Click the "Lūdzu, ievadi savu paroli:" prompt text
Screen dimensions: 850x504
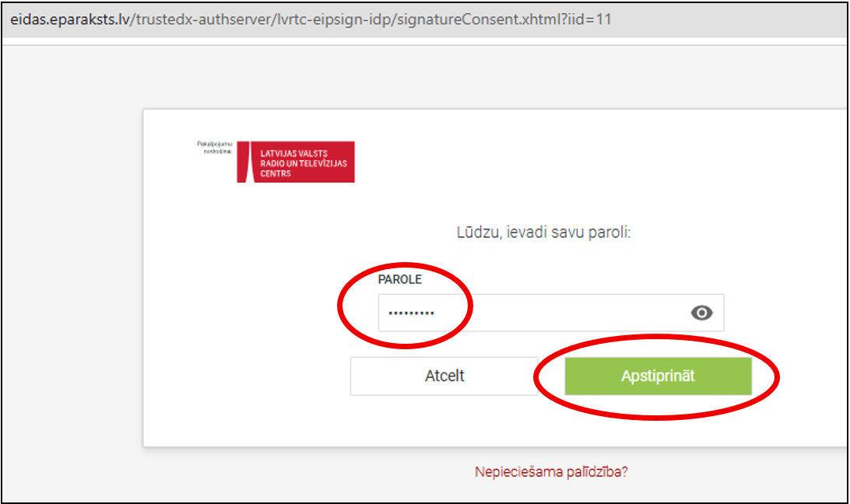pos(543,233)
